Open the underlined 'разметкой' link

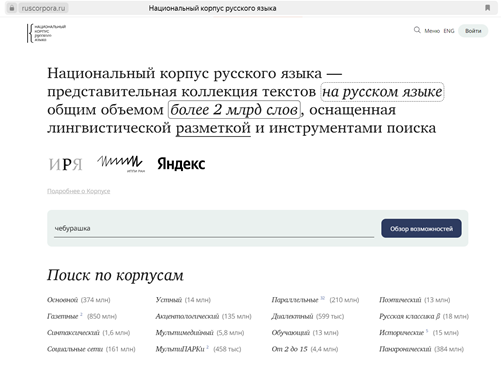(213, 128)
